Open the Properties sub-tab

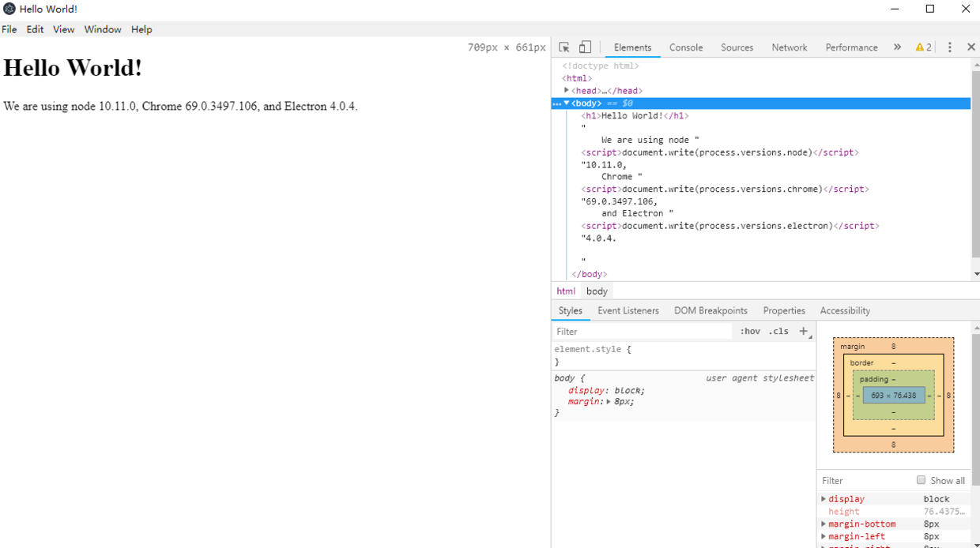coord(784,310)
